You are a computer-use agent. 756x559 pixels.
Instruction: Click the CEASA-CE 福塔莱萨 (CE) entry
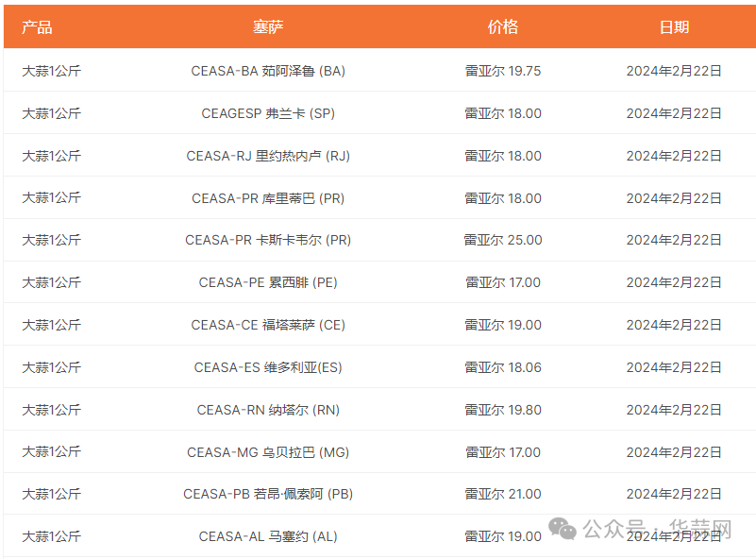tap(268, 325)
